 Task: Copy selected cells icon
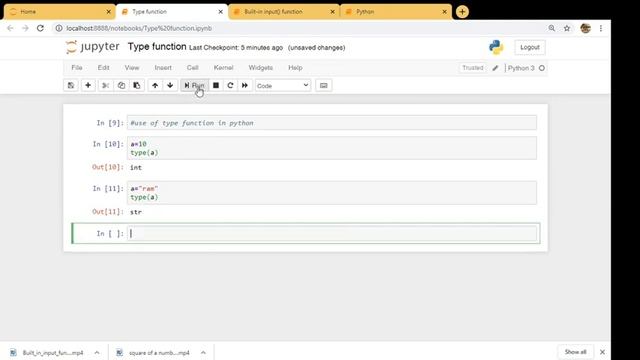(121, 85)
